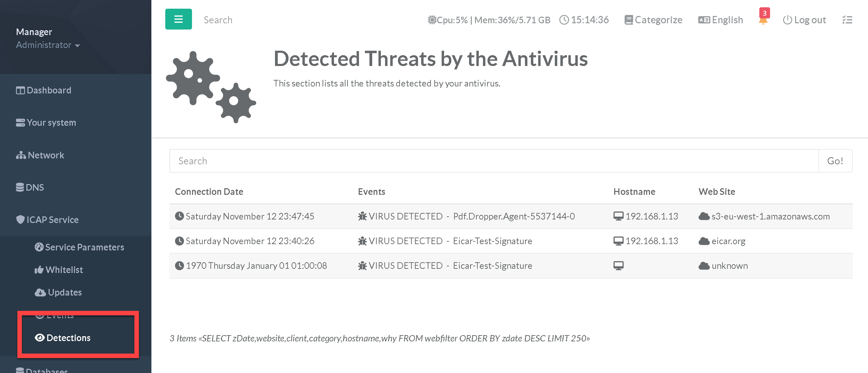Open Service Parameters in the sidebar
868x373 pixels.
click(84, 247)
